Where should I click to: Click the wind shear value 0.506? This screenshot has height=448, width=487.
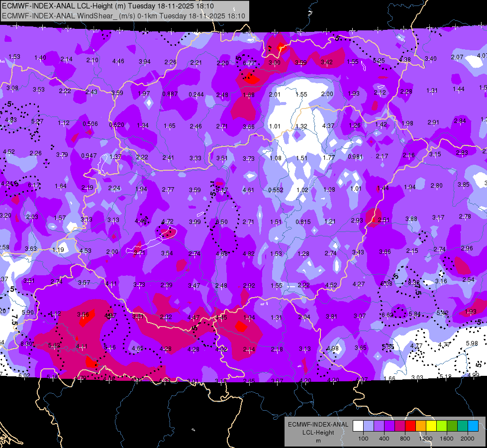(x=90, y=124)
